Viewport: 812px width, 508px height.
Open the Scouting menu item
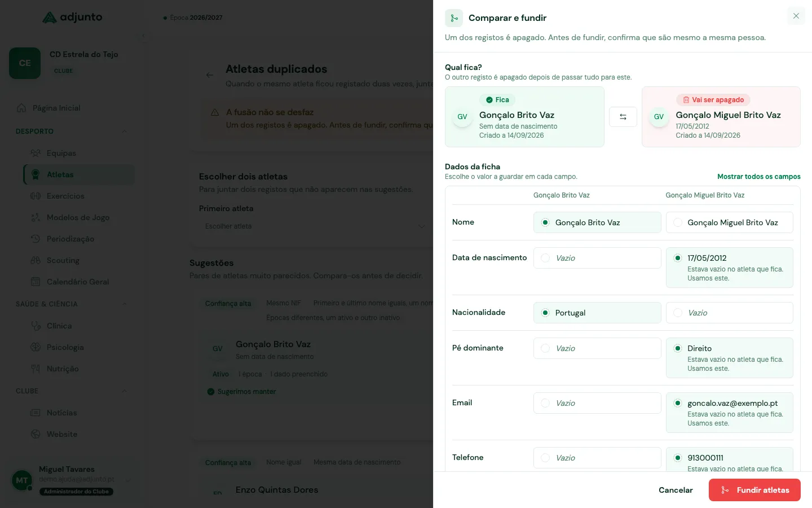[x=79, y=260]
